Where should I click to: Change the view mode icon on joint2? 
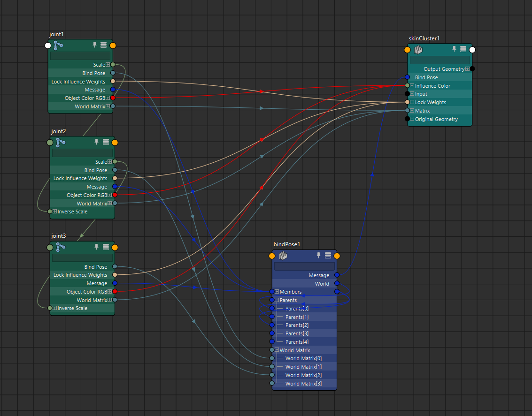coord(106,142)
